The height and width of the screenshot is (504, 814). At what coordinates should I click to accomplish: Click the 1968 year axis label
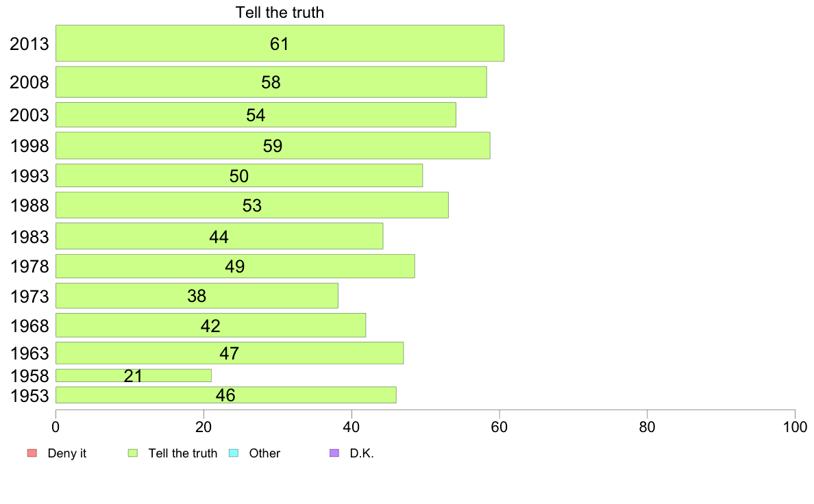point(29,326)
